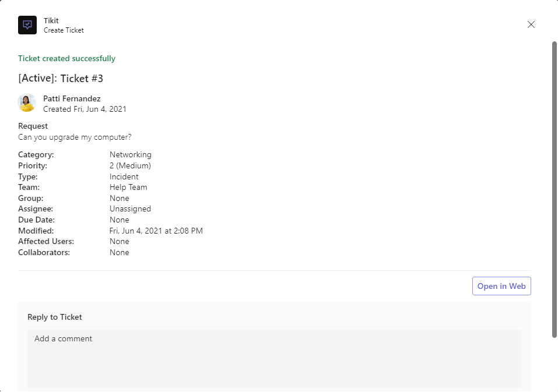Image resolution: width=558 pixels, height=392 pixels.
Task: Click the Tikit app logo icon
Action: (x=27, y=25)
